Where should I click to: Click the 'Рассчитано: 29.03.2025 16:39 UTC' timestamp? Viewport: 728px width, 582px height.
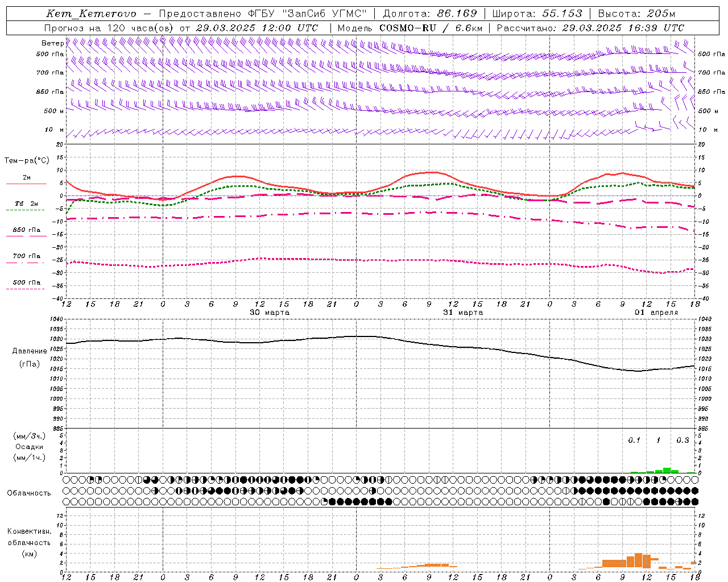pos(590,28)
